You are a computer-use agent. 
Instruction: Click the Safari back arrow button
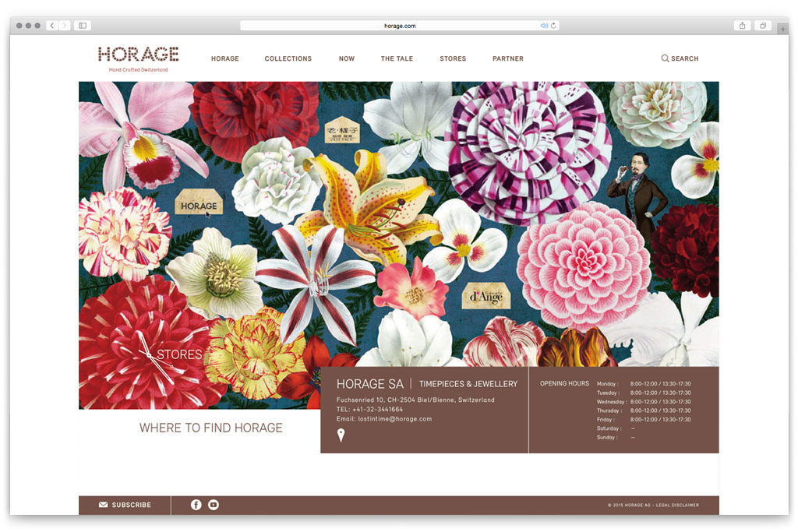pyautogui.click(x=52, y=26)
